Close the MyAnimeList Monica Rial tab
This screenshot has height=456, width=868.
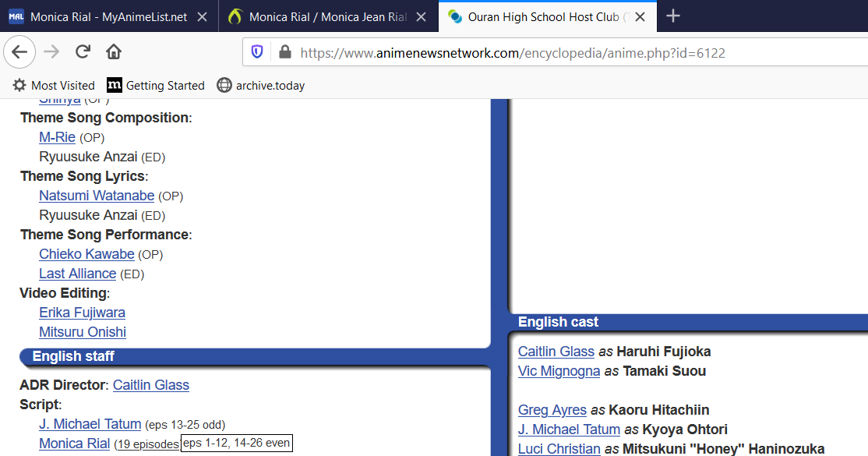tap(203, 17)
